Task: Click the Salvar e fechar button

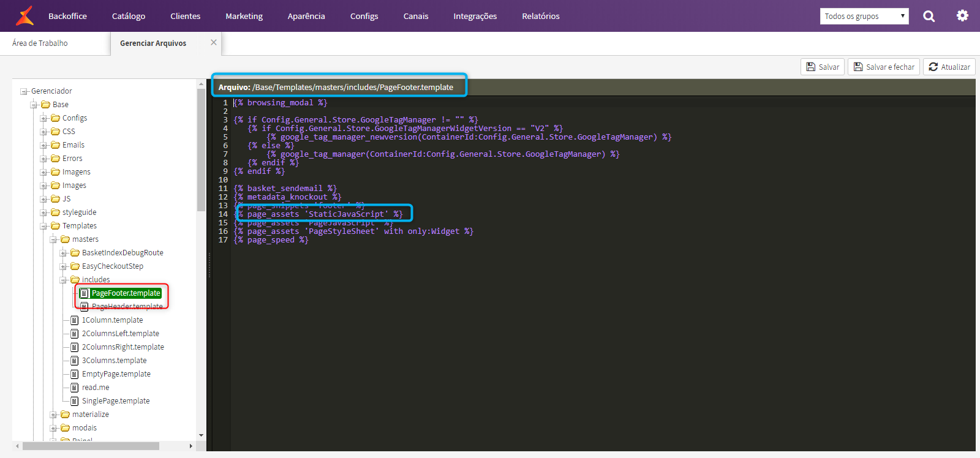Action: [884, 67]
